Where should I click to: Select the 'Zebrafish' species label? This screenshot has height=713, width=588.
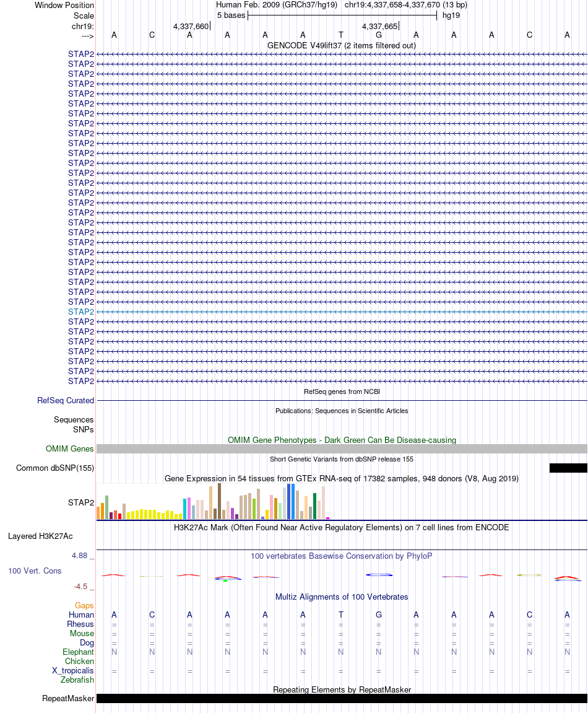pyautogui.click(x=77, y=680)
